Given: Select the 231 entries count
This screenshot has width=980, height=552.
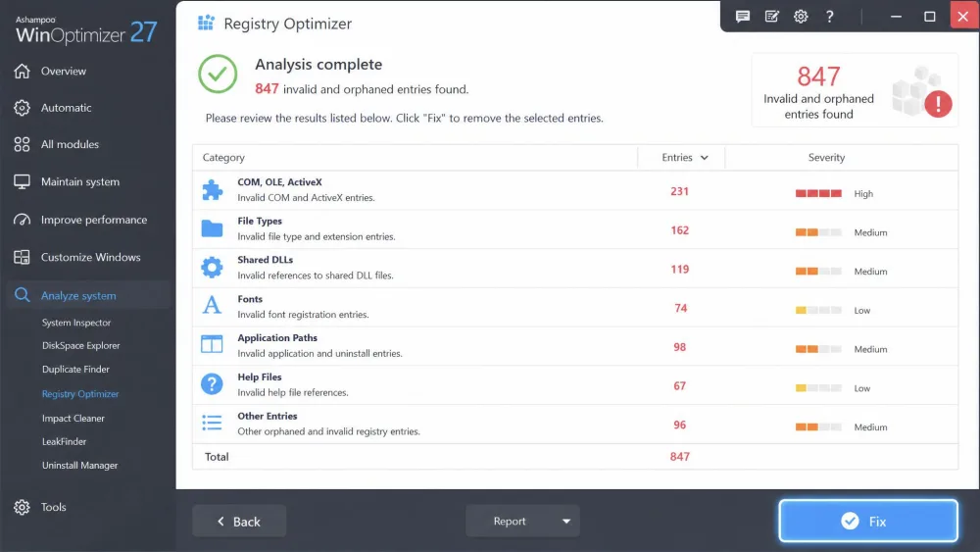Looking at the screenshot, I should (x=679, y=191).
